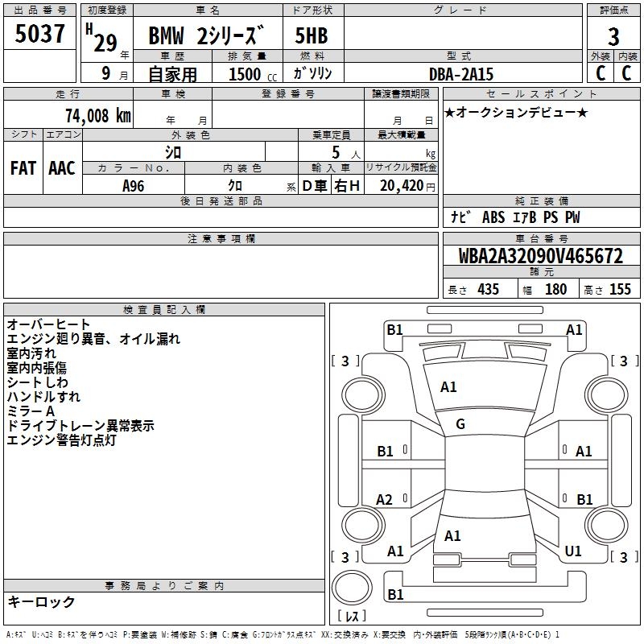Select the "セールスポイント" header
644x644 pixels.
pos(541,93)
